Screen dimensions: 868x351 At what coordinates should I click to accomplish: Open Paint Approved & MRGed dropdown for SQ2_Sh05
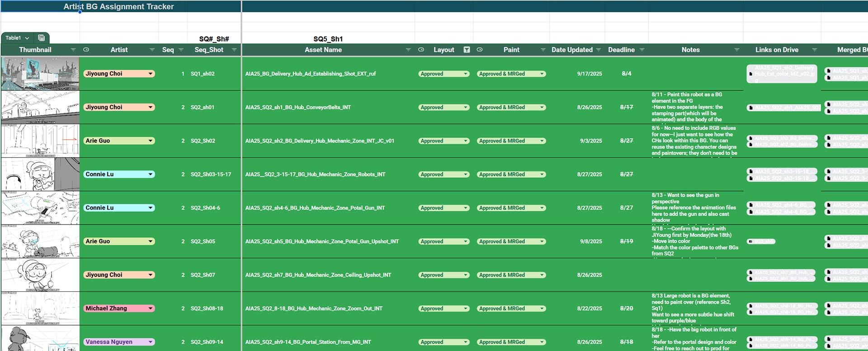point(511,241)
